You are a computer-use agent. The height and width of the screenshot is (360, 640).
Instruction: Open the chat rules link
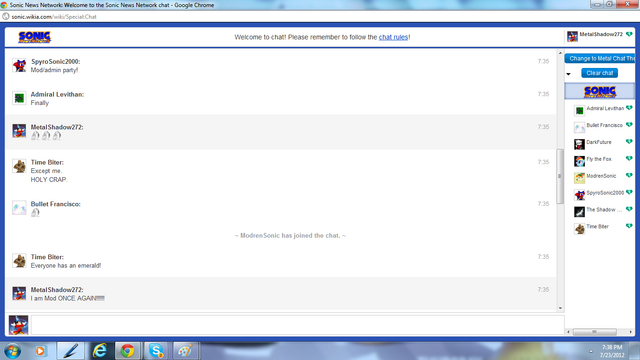click(393, 37)
